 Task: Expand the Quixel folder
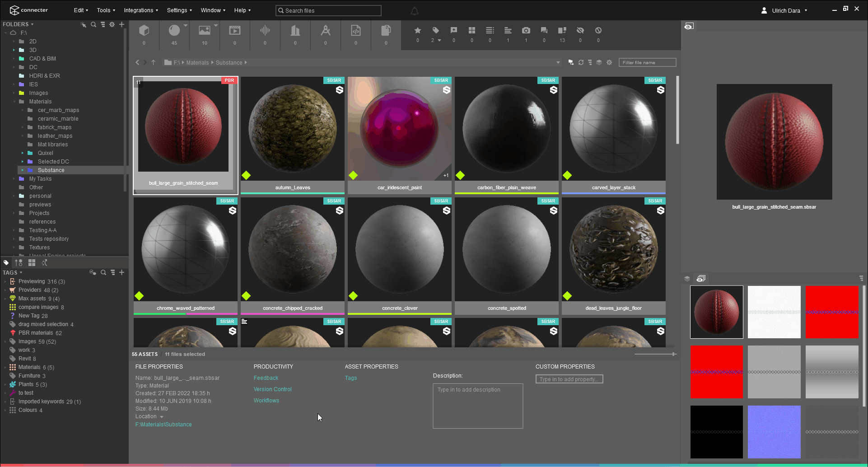pyautogui.click(x=23, y=153)
